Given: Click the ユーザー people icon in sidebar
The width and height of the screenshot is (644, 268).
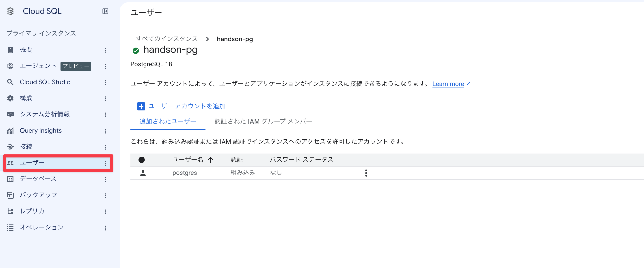Looking at the screenshot, I should coord(10,163).
